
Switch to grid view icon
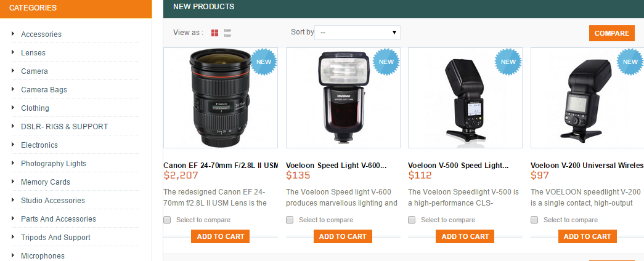[214, 33]
